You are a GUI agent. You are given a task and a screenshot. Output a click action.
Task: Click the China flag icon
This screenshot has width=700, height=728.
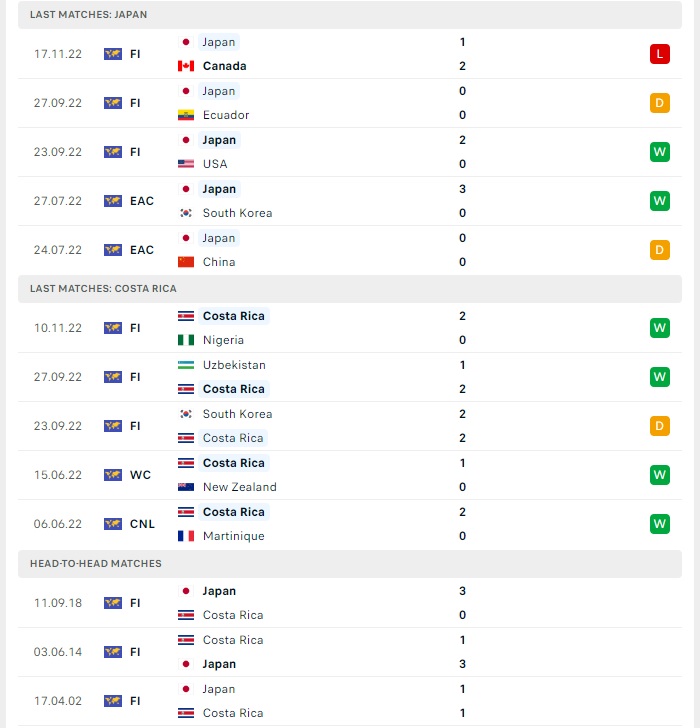(x=186, y=262)
